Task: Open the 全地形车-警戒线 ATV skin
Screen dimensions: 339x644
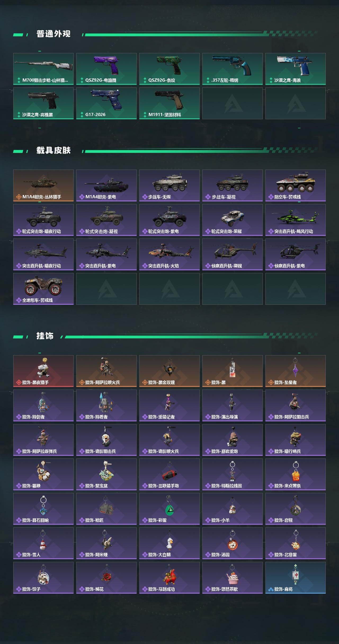Action: (x=43, y=289)
